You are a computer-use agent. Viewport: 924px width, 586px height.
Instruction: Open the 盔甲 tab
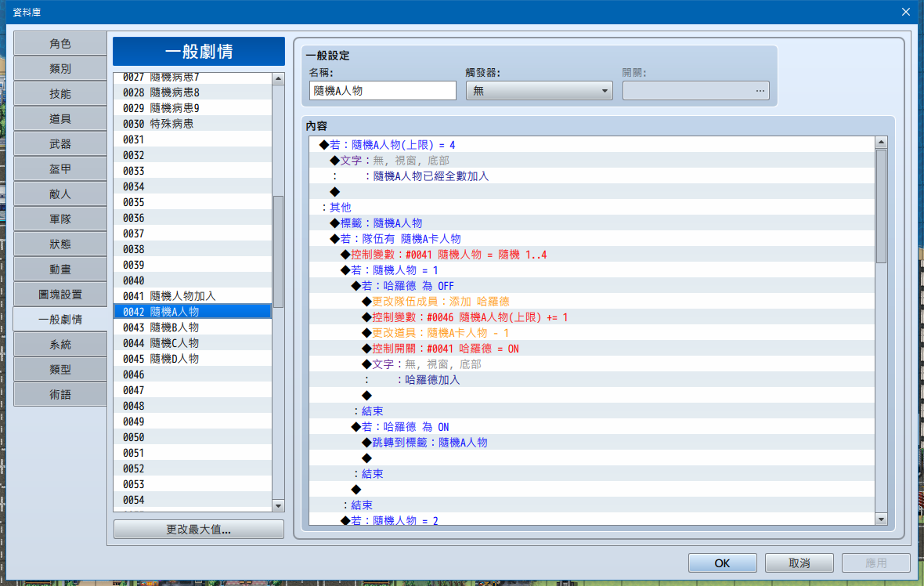(60, 169)
